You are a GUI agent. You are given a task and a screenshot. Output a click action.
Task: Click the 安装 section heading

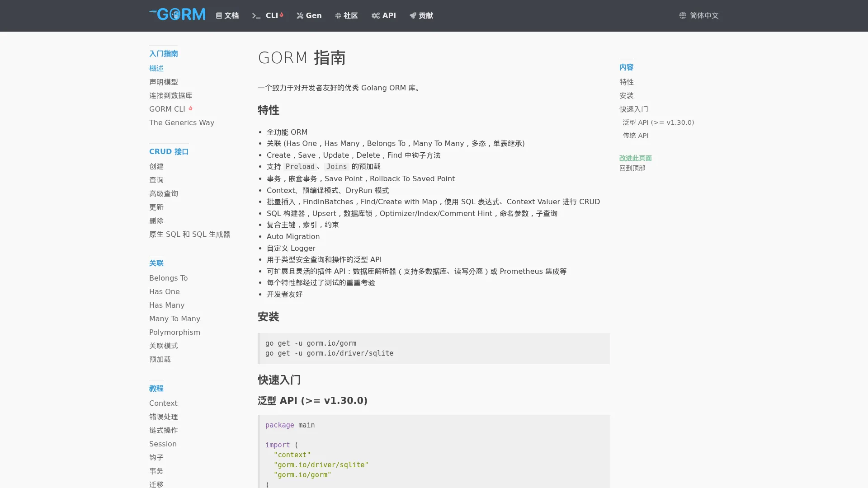pos(269,317)
